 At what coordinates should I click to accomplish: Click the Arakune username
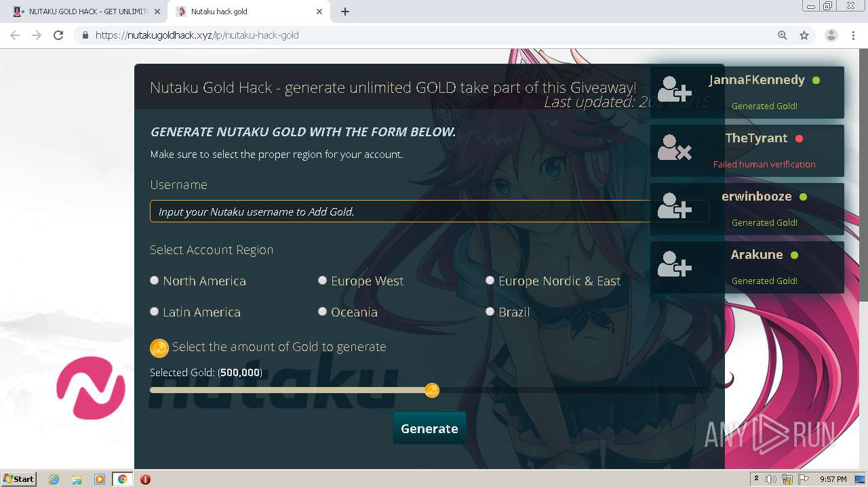(x=757, y=255)
